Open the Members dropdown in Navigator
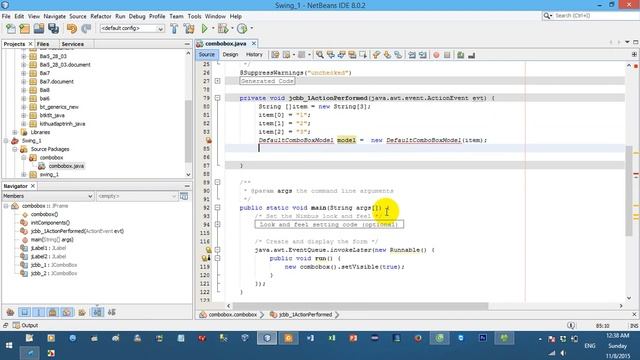Image resolution: width=640 pixels, height=360 pixels. click(x=48, y=196)
